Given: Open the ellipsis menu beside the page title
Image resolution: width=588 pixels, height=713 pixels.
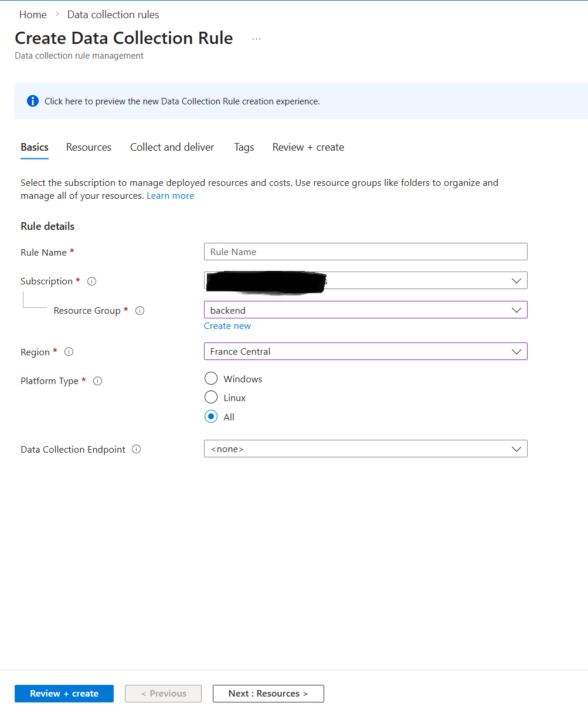Looking at the screenshot, I should [256, 38].
